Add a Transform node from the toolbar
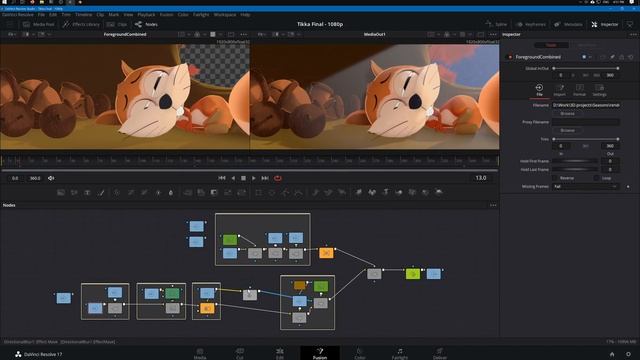This screenshot has height=360, width=640. click(x=242, y=192)
